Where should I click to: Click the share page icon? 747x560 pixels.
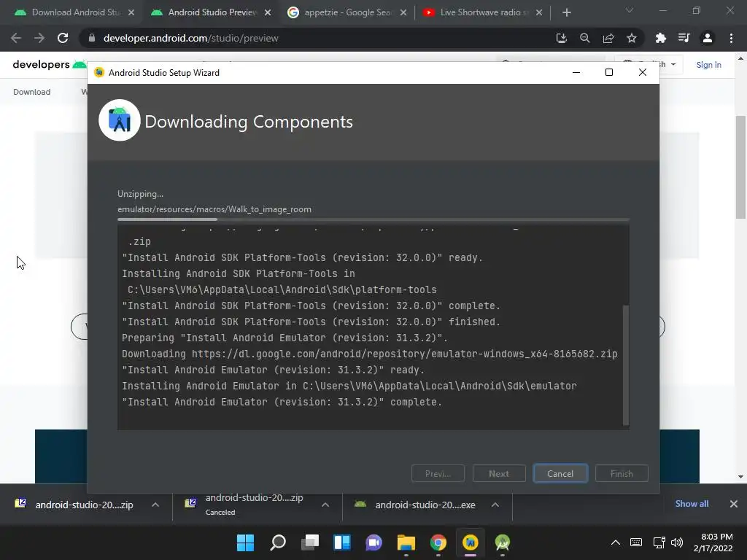608,38
